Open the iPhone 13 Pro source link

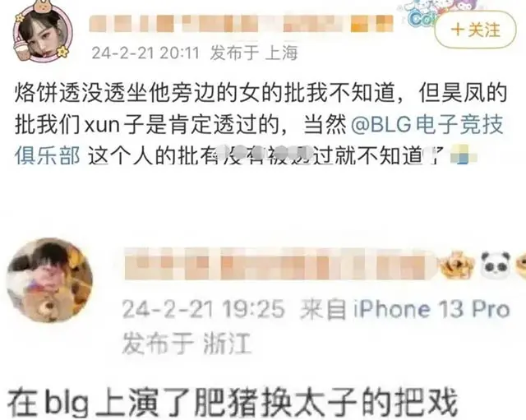pos(431,308)
